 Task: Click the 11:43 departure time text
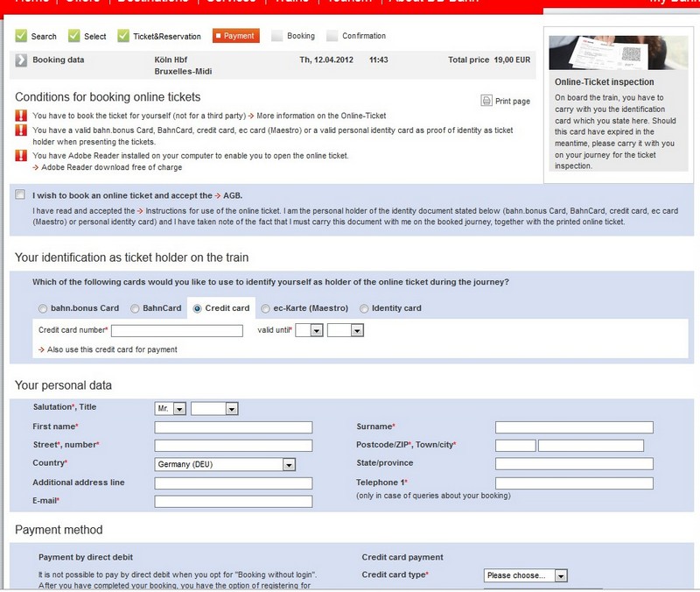tap(379, 60)
